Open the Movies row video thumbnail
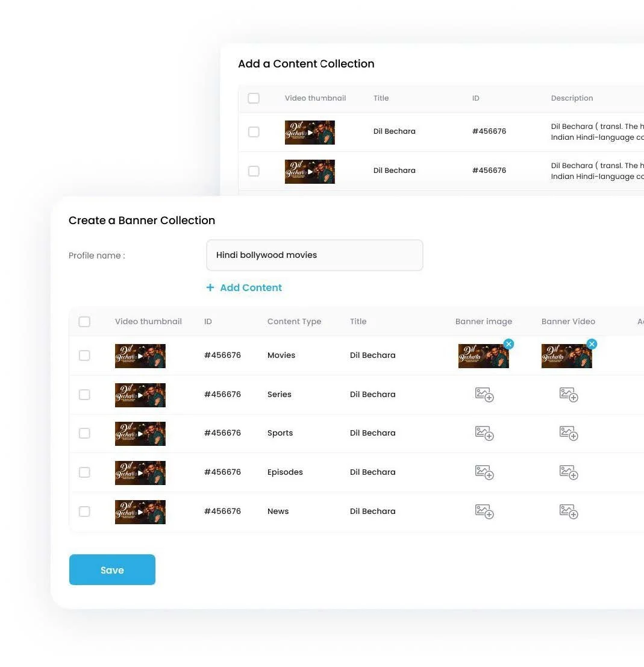 click(140, 356)
